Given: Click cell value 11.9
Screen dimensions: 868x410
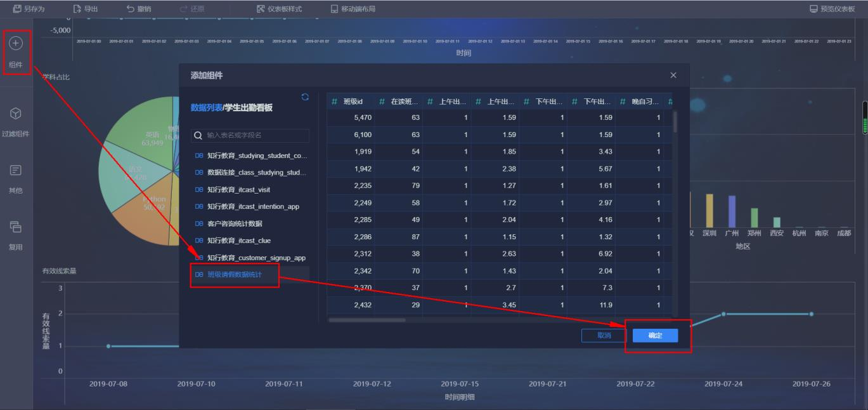Looking at the screenshot, I should tap(606, 305).
